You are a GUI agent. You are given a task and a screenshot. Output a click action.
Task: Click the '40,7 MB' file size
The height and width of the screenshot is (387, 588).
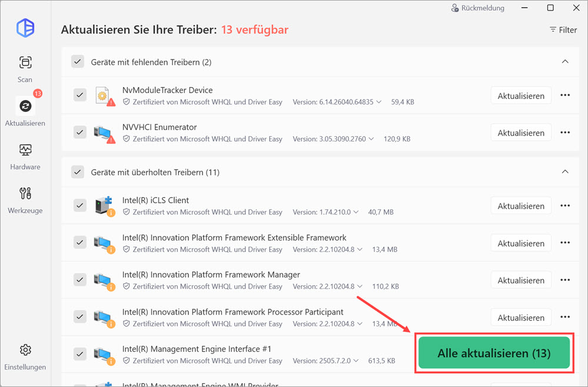[x=381, y=212]
